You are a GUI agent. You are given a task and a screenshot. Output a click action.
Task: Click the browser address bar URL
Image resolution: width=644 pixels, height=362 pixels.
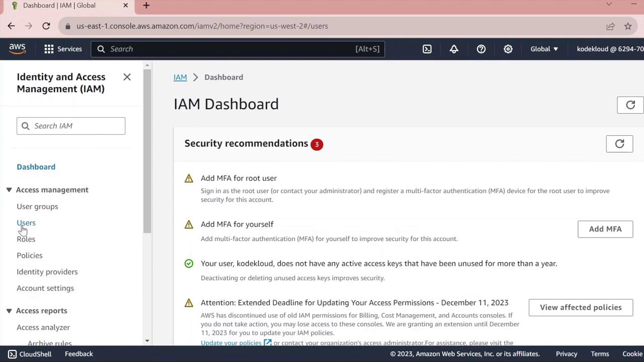(202, 26)
